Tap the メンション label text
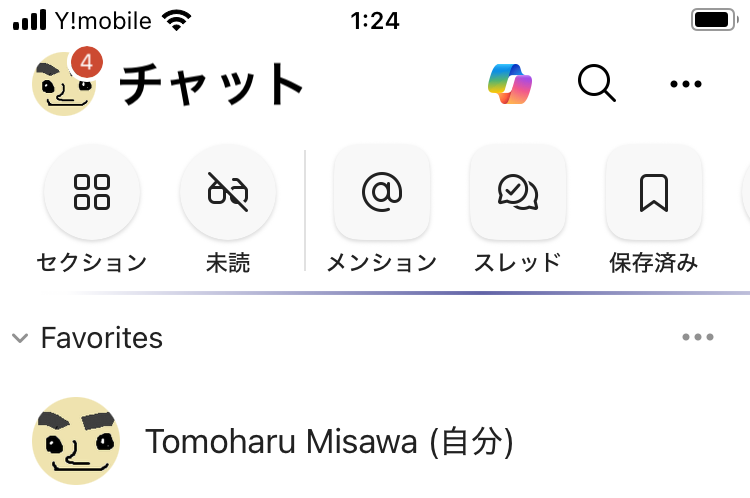This screenshot has width=750, height=498. (382, 263)
